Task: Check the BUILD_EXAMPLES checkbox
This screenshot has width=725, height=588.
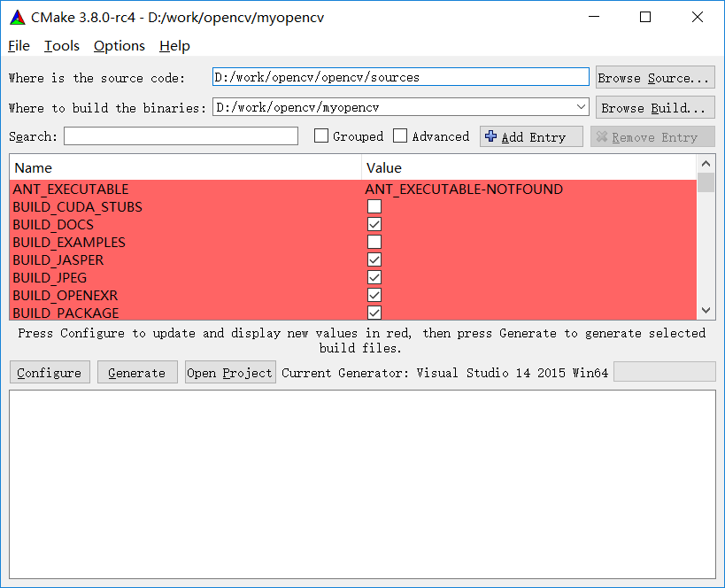Action: coord(374,242)
